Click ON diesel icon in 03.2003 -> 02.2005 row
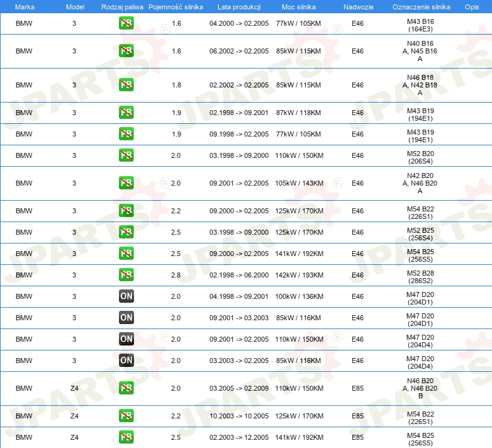This screenshot has height=448, width=492. [126, 361]
